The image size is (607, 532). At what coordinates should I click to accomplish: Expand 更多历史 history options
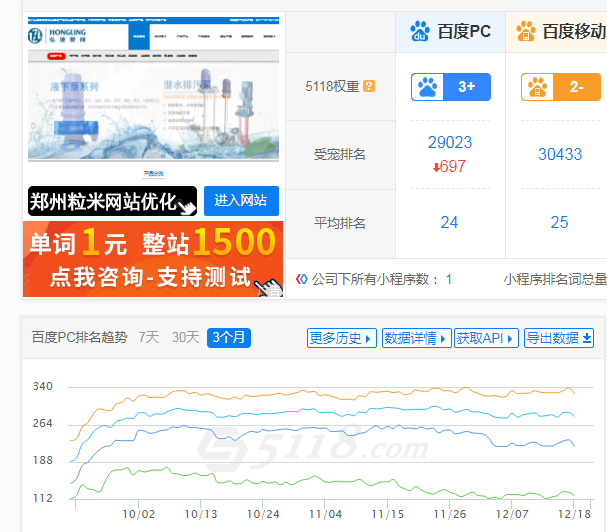pos(341,338)
